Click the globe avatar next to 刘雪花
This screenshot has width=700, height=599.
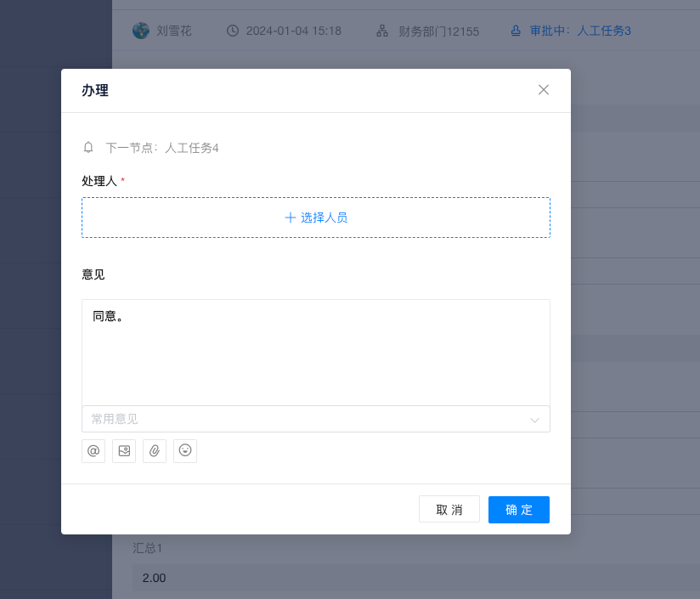pos(140,31)
